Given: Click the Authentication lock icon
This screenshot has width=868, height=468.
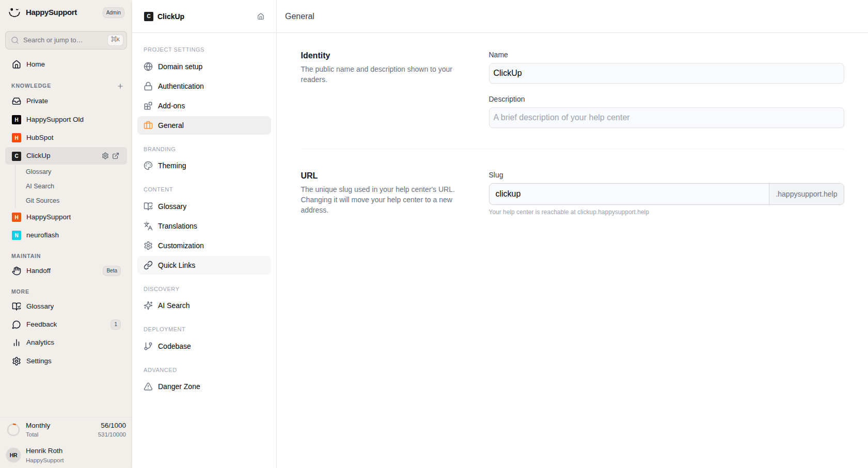Looking at the screenshot, I should coord(148,86).
